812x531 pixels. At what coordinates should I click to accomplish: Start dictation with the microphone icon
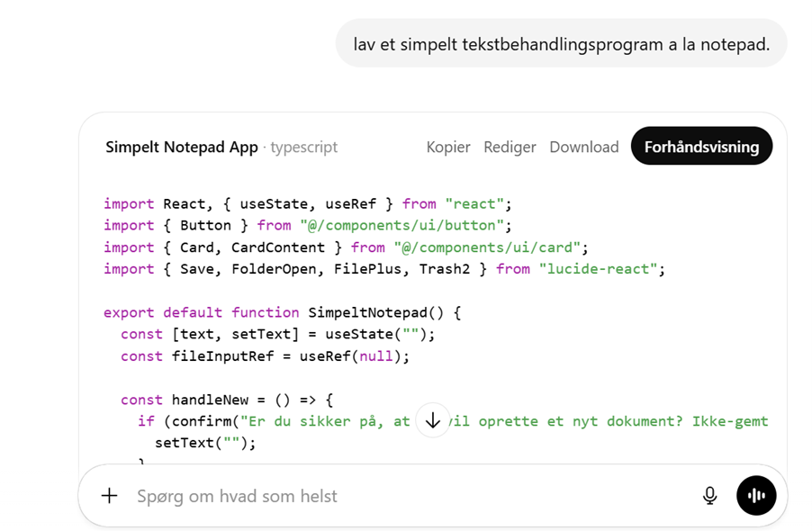click(710, 496)
